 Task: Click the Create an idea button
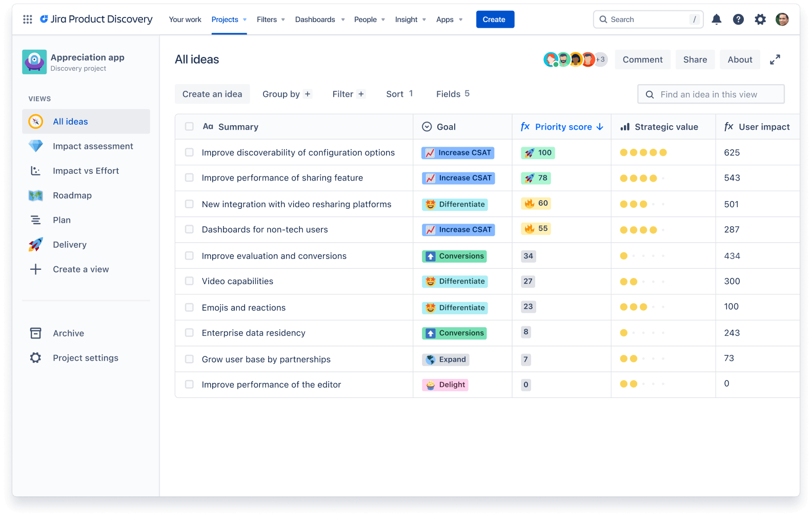(x=212, y=94)
